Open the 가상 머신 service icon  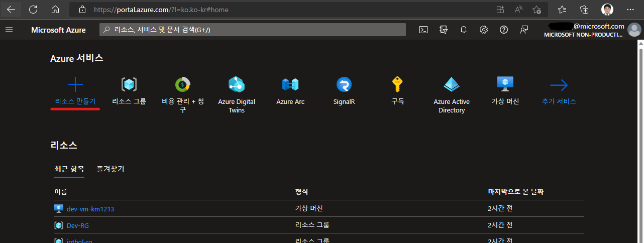[505, 84]
